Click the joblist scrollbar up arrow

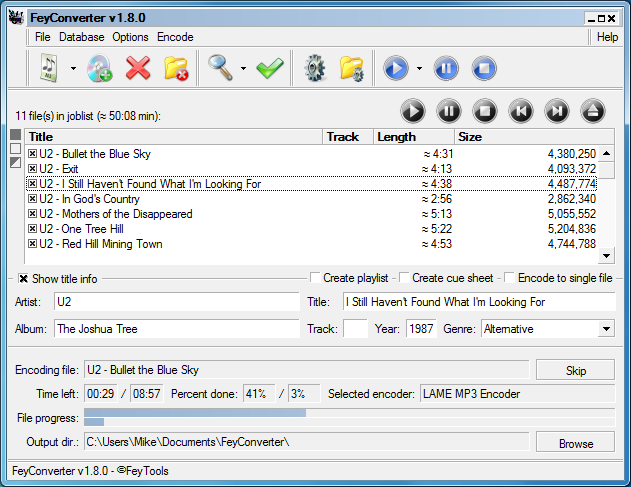click(x=606, y=153)
